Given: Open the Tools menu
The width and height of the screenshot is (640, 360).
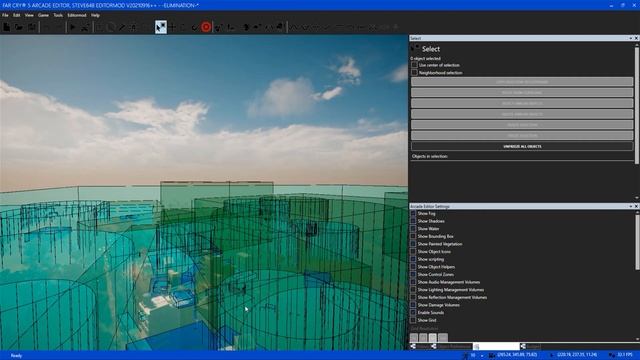Looking at the screenshot, I should 58,15.
